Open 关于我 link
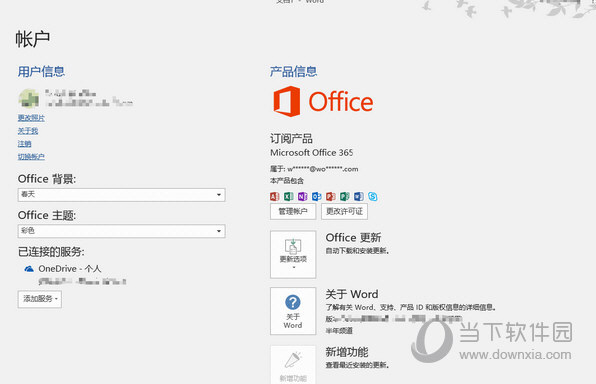This screenshot has width=596, height=384. (28, 131)
